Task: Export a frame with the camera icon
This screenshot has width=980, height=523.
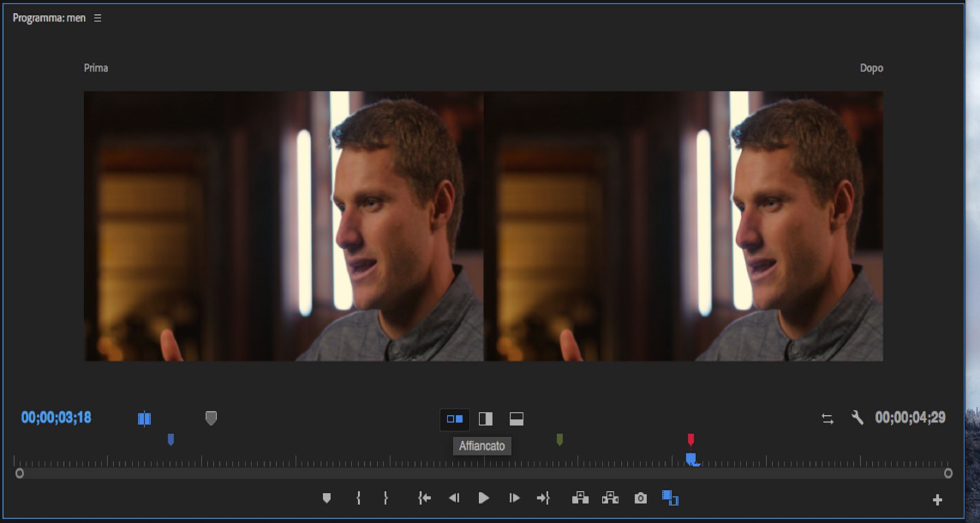Action: (x=641, y=498)
